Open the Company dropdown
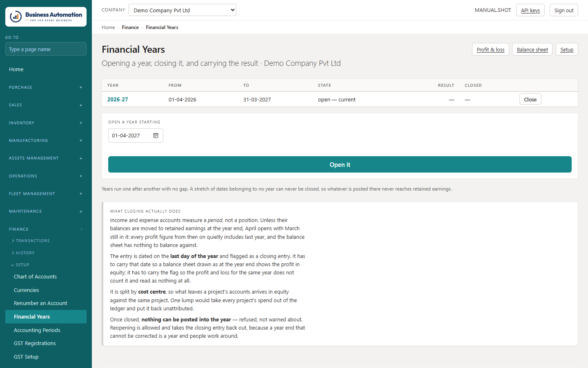The width and height of the screenshot is (588, 368). (183, 10)
